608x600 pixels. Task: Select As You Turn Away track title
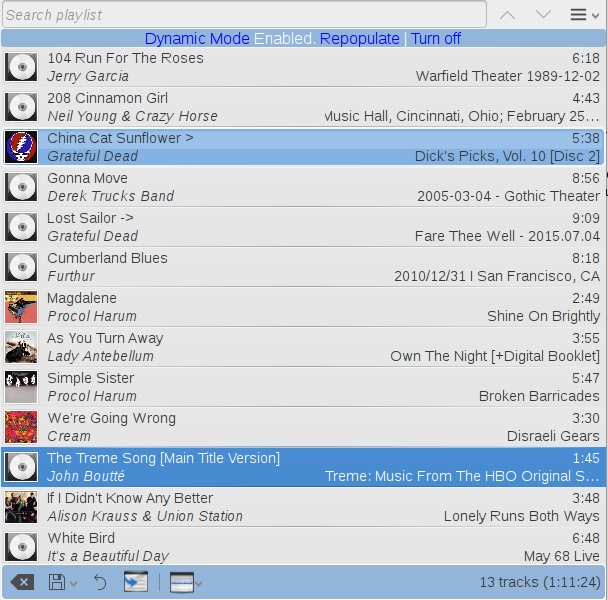(105, 338)
